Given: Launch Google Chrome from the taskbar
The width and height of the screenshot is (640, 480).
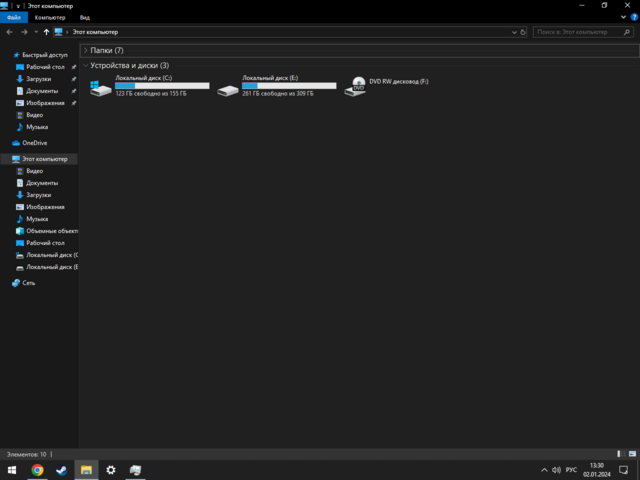Looking at the screenshot, I should [37, 469].
